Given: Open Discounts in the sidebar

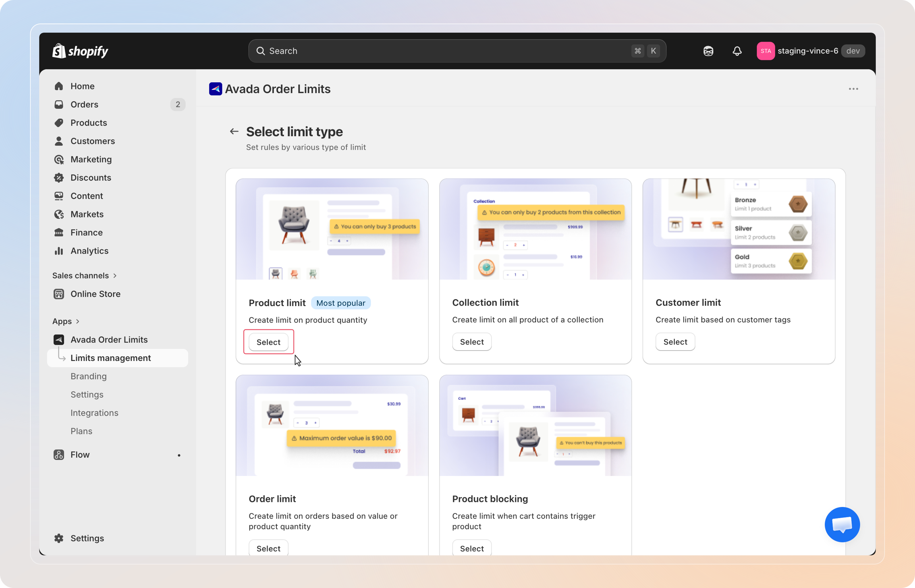Looking at the screenshot, I should pyautogui.click(x=118, y=177).
